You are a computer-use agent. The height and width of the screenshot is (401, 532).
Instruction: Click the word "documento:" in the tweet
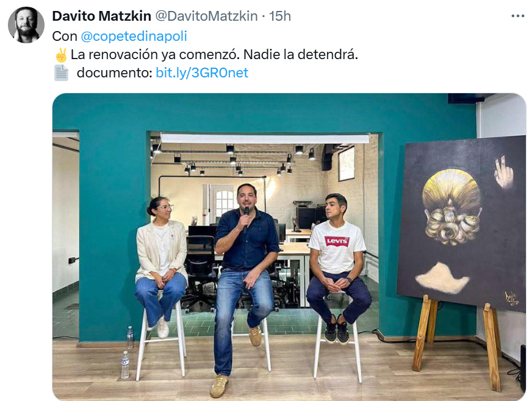pos(115,73)
